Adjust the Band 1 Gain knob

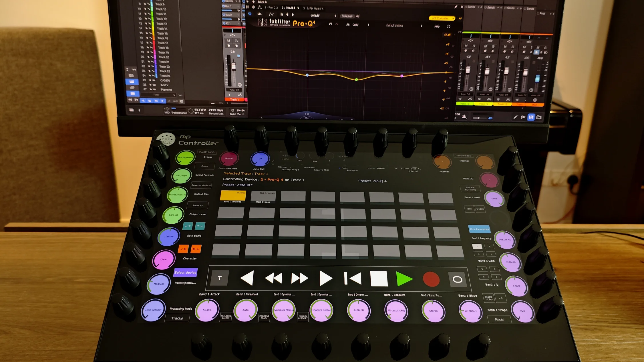pyautogui.click(x=510, y=262)
